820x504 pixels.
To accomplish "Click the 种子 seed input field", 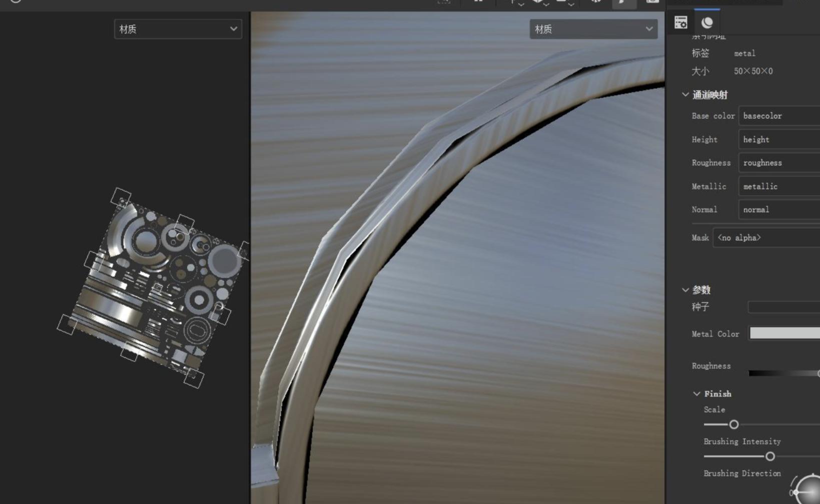I will 783,307.
